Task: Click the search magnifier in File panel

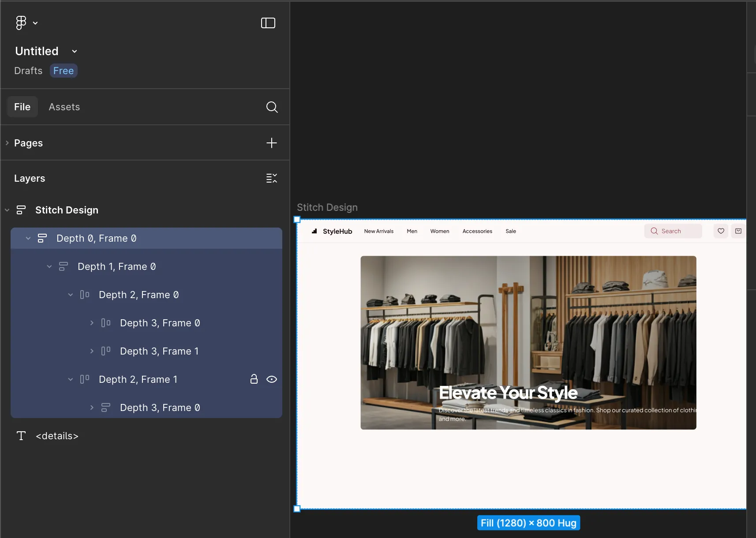Action: coord(272,107)
